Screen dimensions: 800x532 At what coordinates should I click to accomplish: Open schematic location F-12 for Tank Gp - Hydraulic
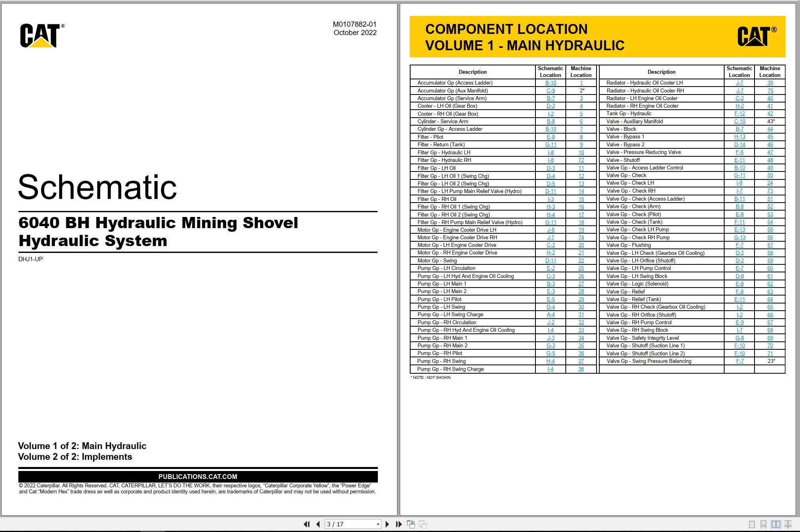click(740, 114)
